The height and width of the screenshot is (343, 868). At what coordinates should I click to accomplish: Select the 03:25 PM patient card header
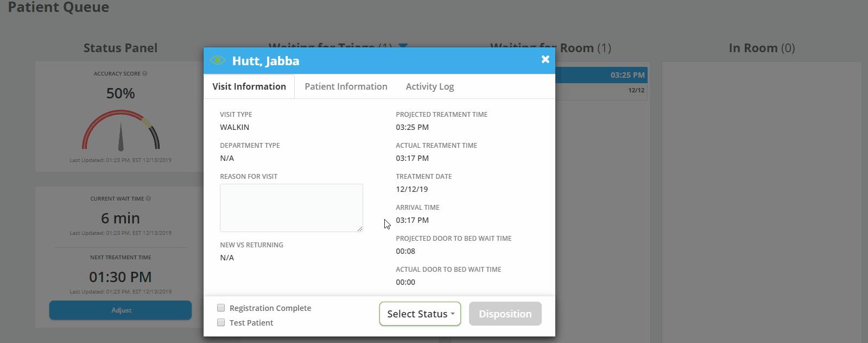[x=601, y=75]
